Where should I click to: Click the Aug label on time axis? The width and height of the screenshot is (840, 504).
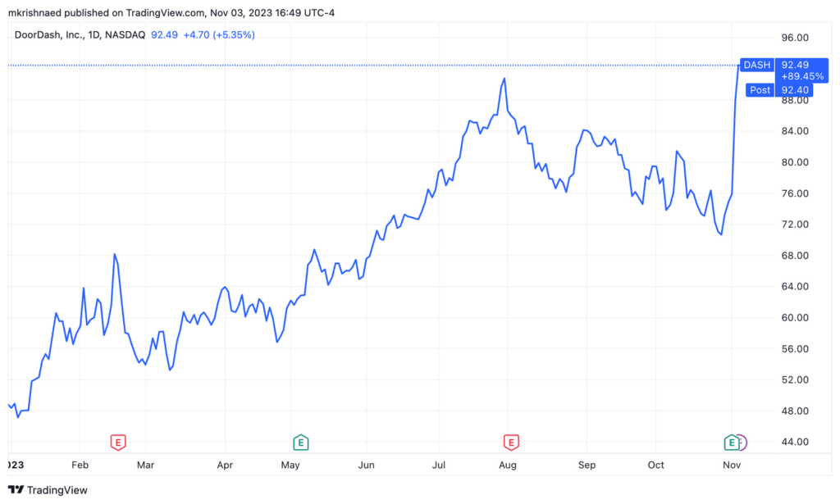[x=507, y=465]
